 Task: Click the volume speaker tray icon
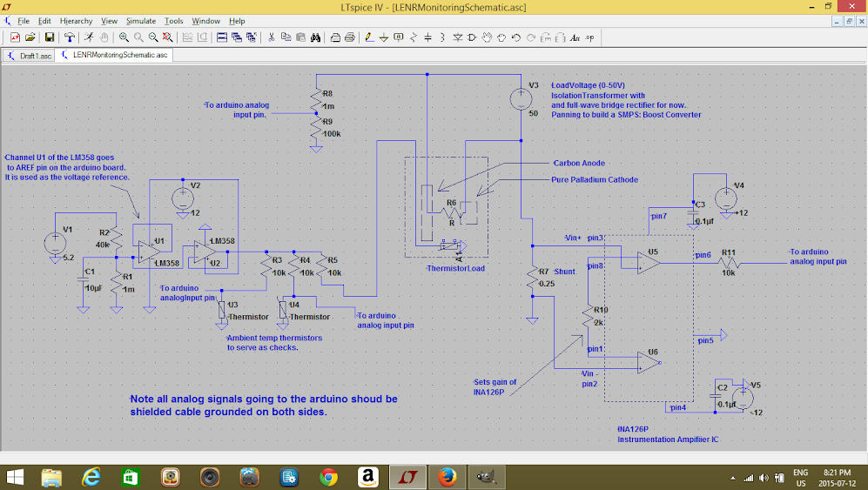point(764,478)
